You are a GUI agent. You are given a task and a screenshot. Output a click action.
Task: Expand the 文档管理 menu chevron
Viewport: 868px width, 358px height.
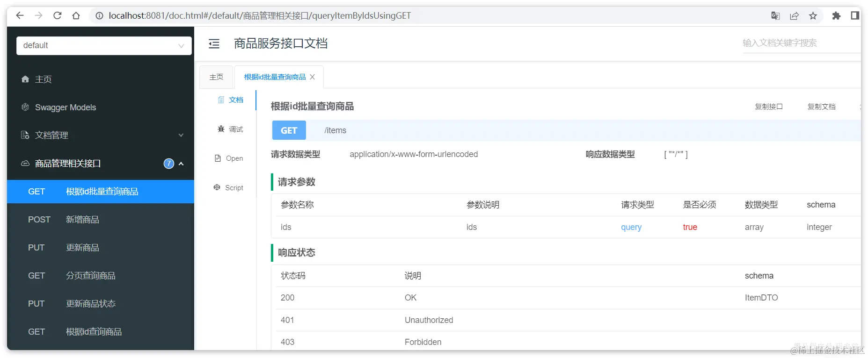click(181, 136)
